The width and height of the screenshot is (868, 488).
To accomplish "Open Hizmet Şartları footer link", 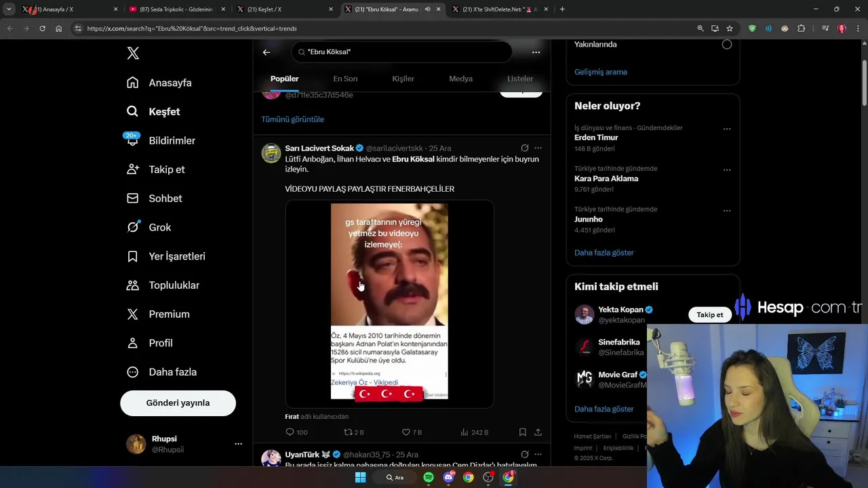I will (593, 436).
